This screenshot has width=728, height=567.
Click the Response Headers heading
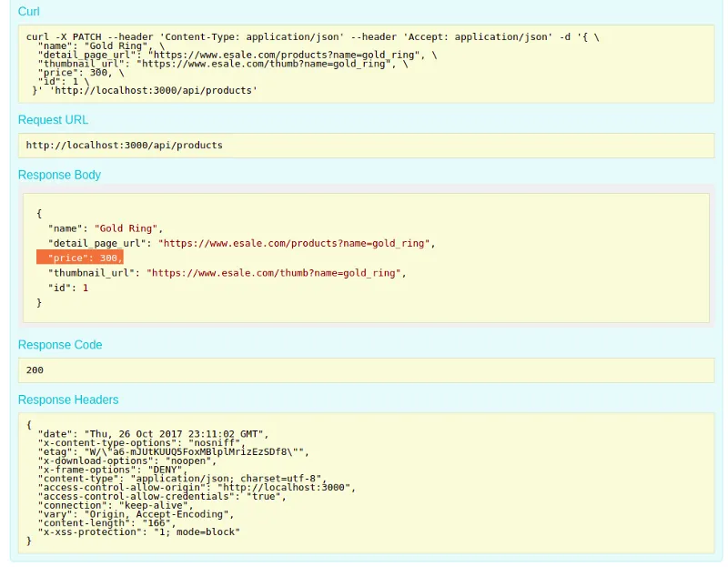coord(67,400)
